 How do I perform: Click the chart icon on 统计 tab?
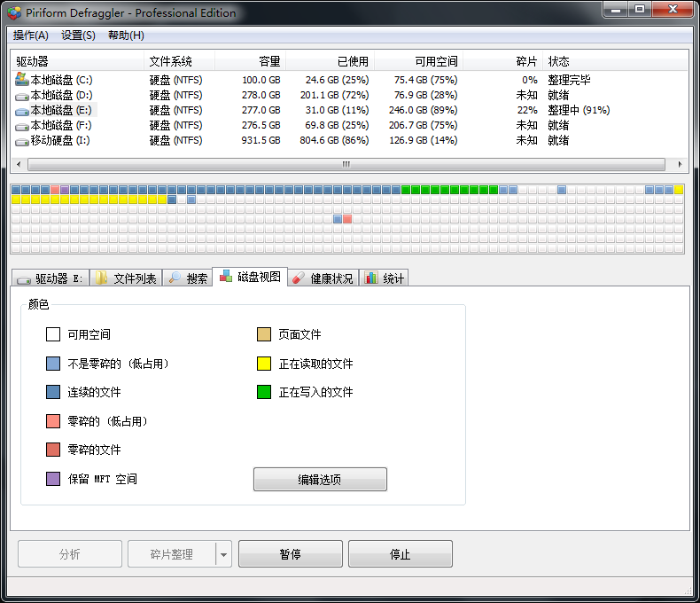coord(371,278)
